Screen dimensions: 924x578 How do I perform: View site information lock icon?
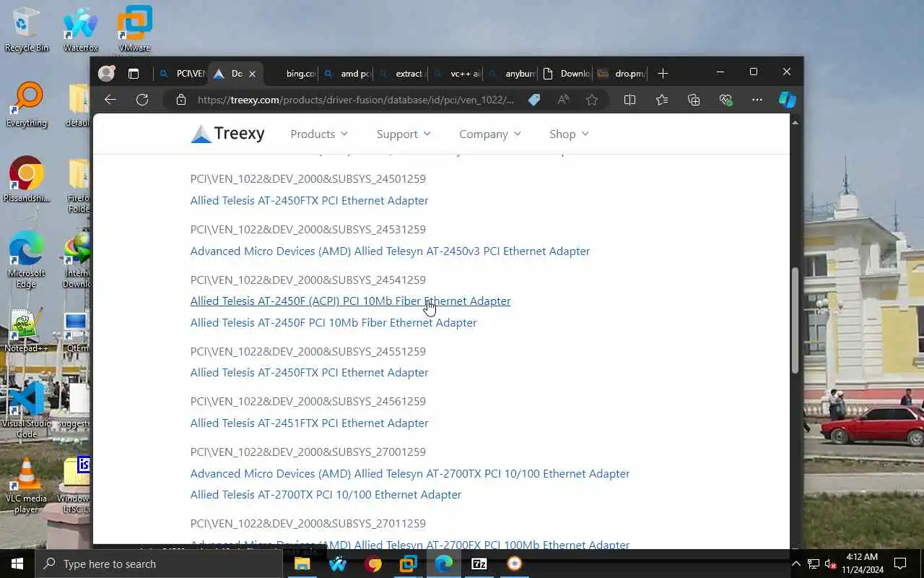180,100
